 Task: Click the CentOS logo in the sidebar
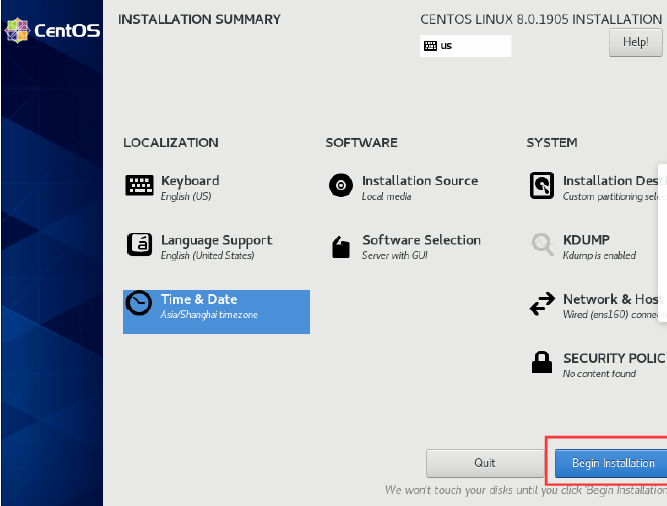[x=52, y=31]
